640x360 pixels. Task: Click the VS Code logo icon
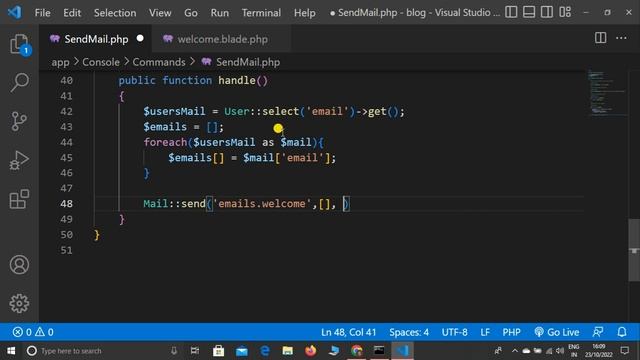(15, 12)
